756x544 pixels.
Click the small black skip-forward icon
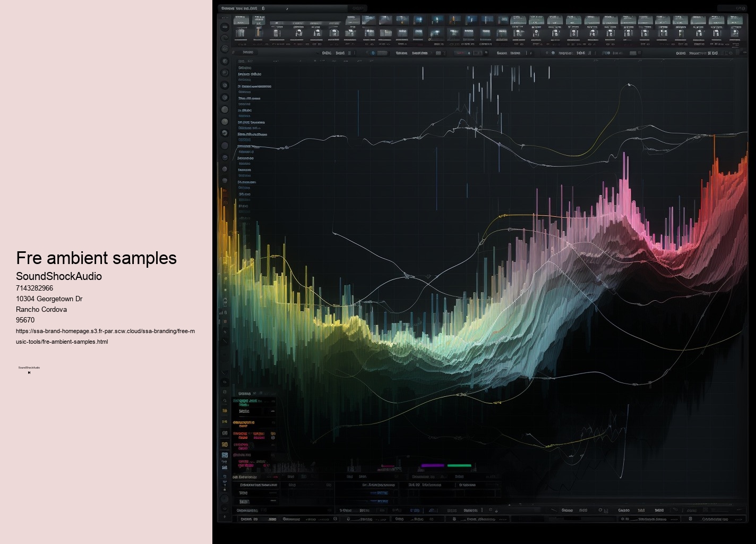click(x=29, y=372)
